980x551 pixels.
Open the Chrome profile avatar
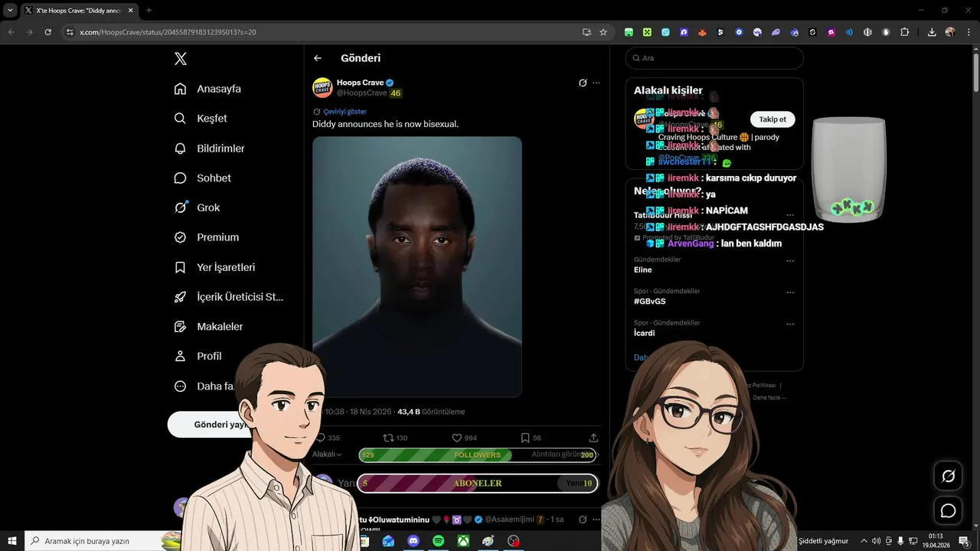pos(950,32)
